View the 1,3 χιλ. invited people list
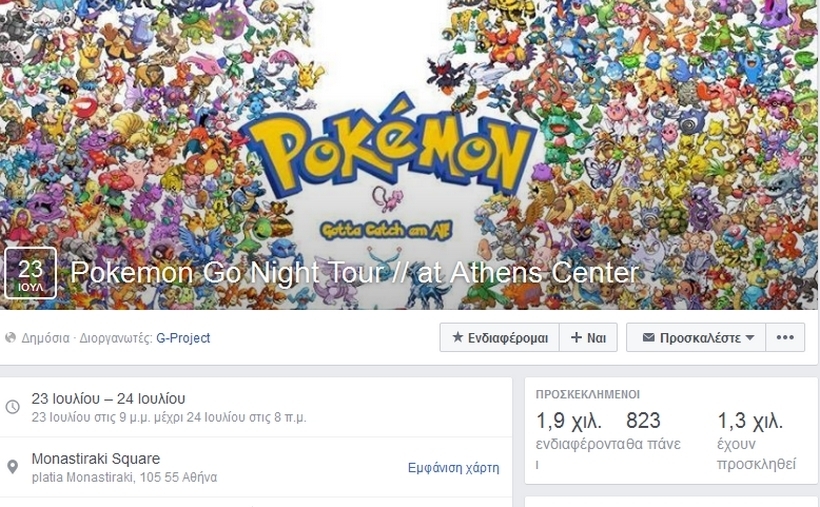 (x=750, y=421)
